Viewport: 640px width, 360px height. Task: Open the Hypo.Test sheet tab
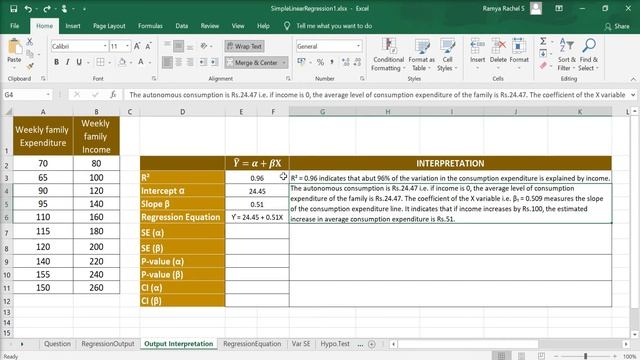click(x=335, y=344)
